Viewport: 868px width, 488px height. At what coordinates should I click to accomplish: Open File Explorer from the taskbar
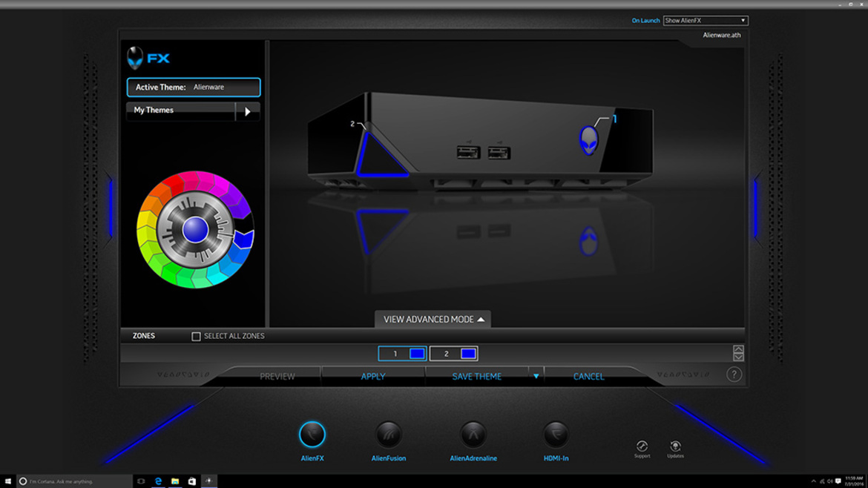175,481
